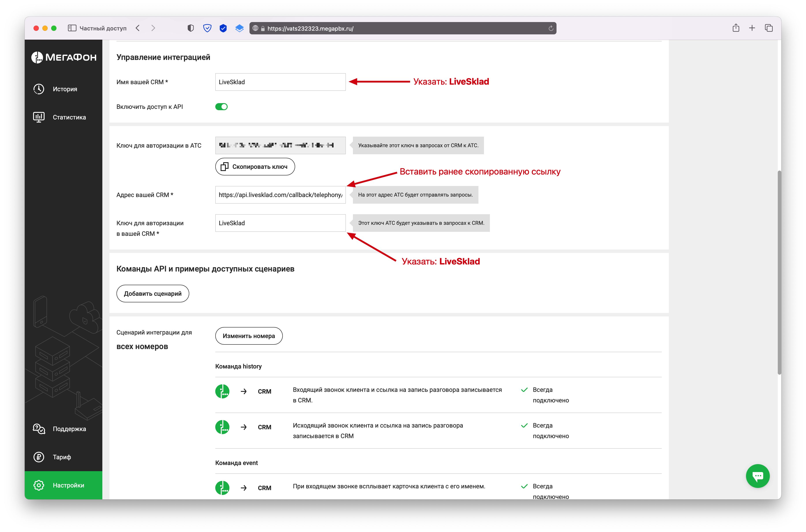806x532 pixels.
Task: Click the Скопировать ключ copy icon
Action: click(x=224, y=167)
